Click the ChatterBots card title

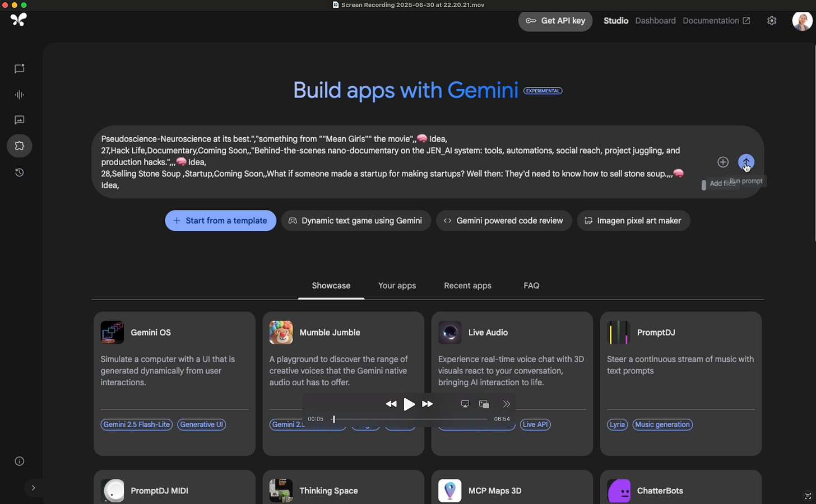tap(660, 491)
